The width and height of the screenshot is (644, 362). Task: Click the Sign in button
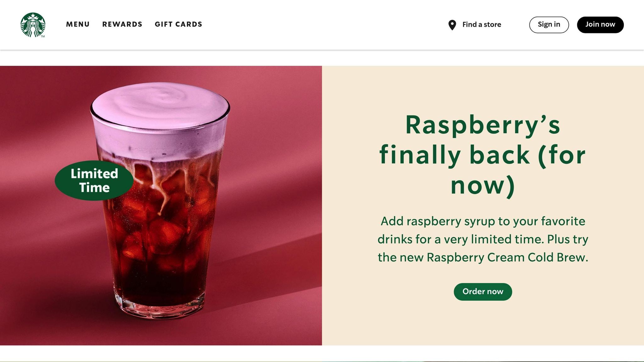(549, 25)
